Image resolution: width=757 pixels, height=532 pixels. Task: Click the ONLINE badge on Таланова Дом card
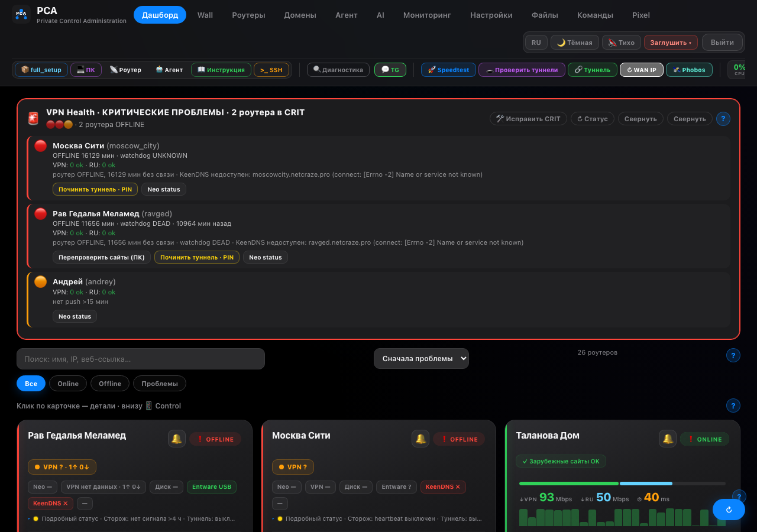click(704, 439)
